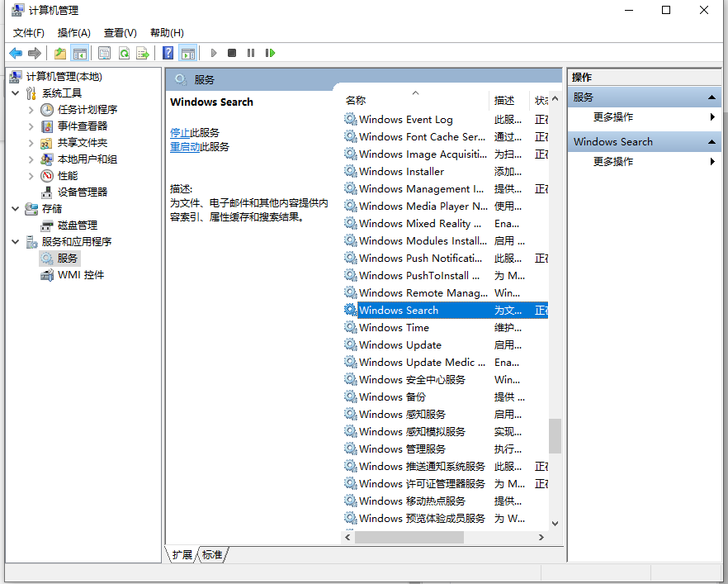Expand the 任务计划程序 tree node
Image resolution: width=728 pixels, height=584 pixels.
pyautogui.click(x=31, y=109)
